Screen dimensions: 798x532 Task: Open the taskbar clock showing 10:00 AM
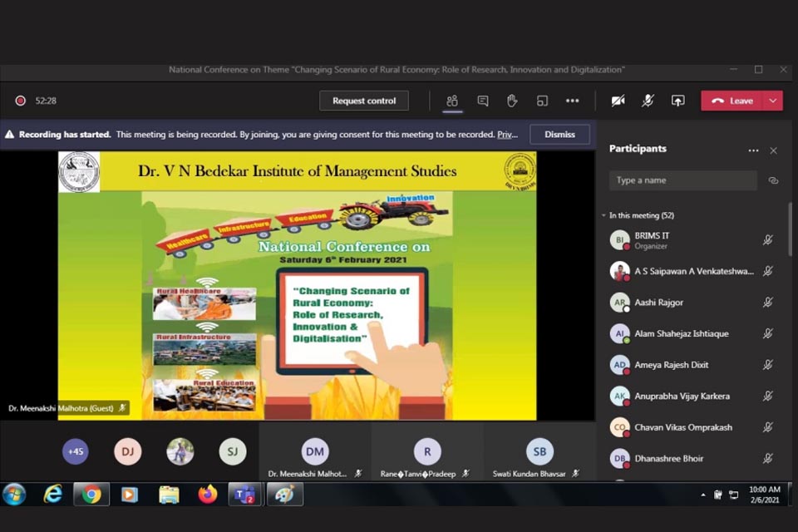pos(765,495)
